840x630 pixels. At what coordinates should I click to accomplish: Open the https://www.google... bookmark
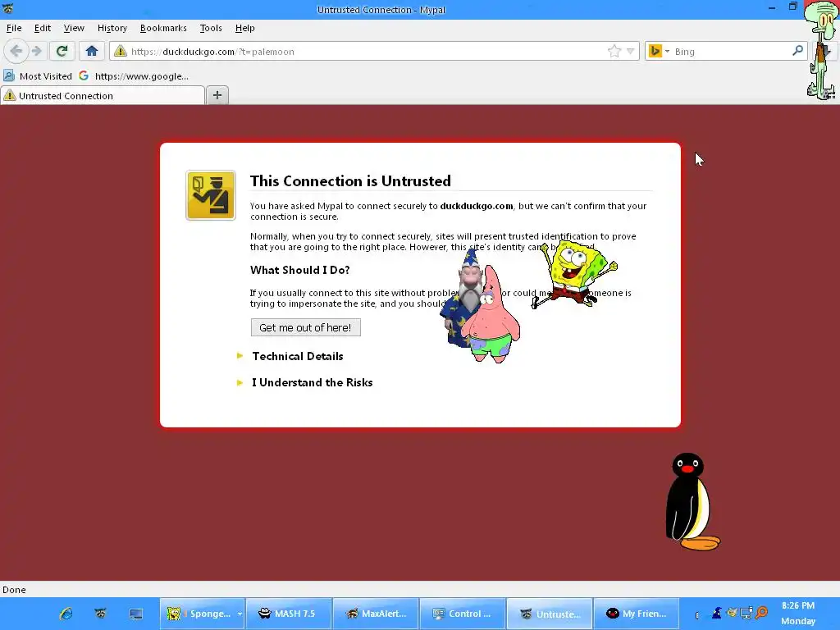134,76
